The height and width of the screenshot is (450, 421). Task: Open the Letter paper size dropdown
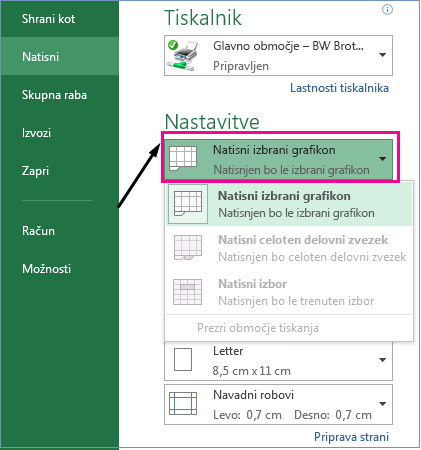pyautogui.click(x=278, y=361)
